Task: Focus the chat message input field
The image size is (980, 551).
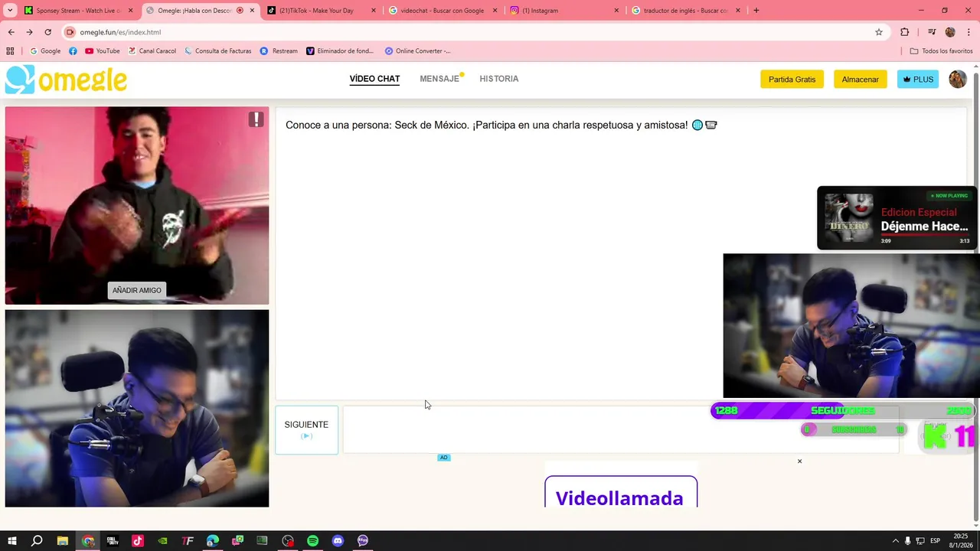Action: click(620, 430)
